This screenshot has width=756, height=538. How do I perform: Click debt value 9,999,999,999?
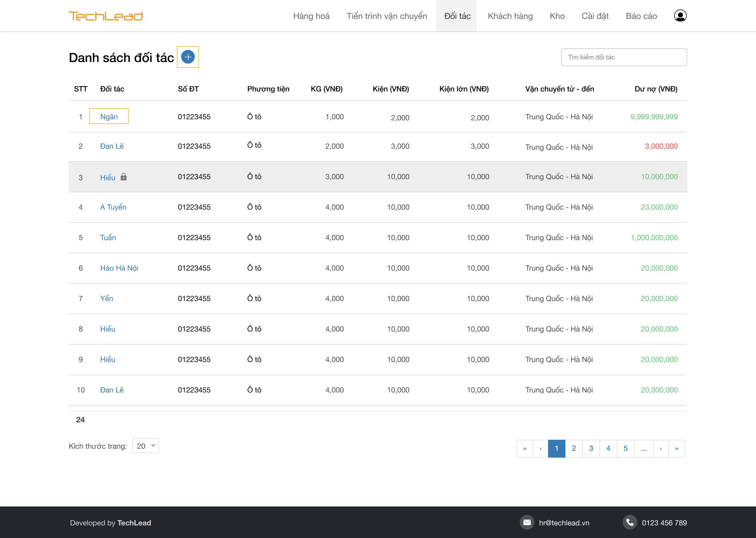pyautogui.click(x=654, y=117)
